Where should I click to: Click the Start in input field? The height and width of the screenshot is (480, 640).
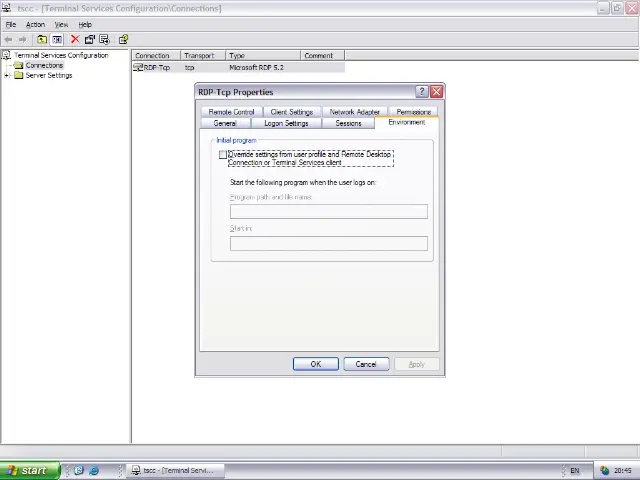329,243
